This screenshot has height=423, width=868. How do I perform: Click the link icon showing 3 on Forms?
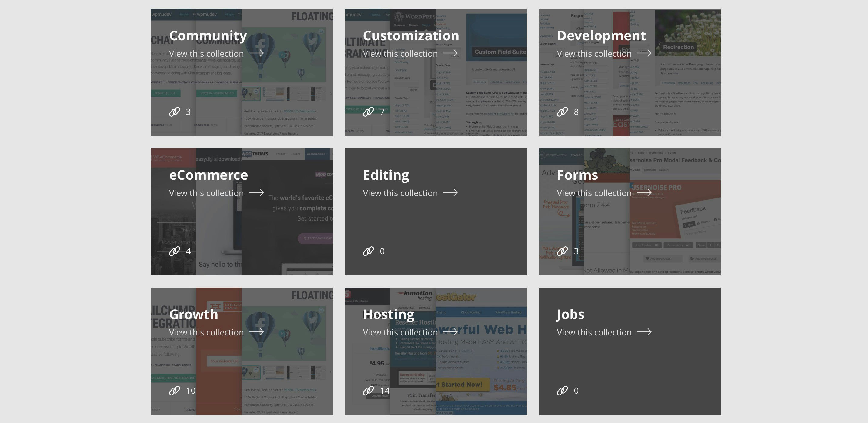coord(563,251)
